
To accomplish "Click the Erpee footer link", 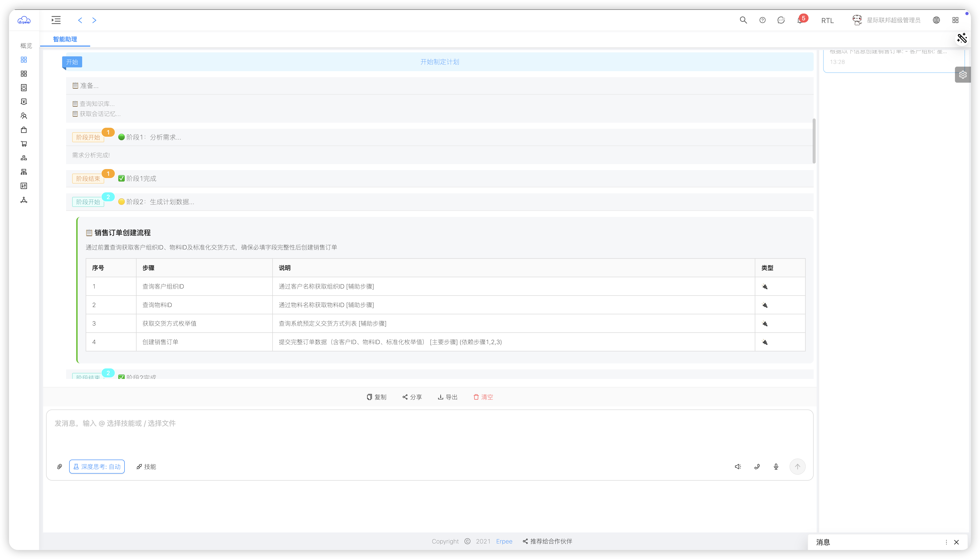I will pyautogui.click(x=504, y=541).
